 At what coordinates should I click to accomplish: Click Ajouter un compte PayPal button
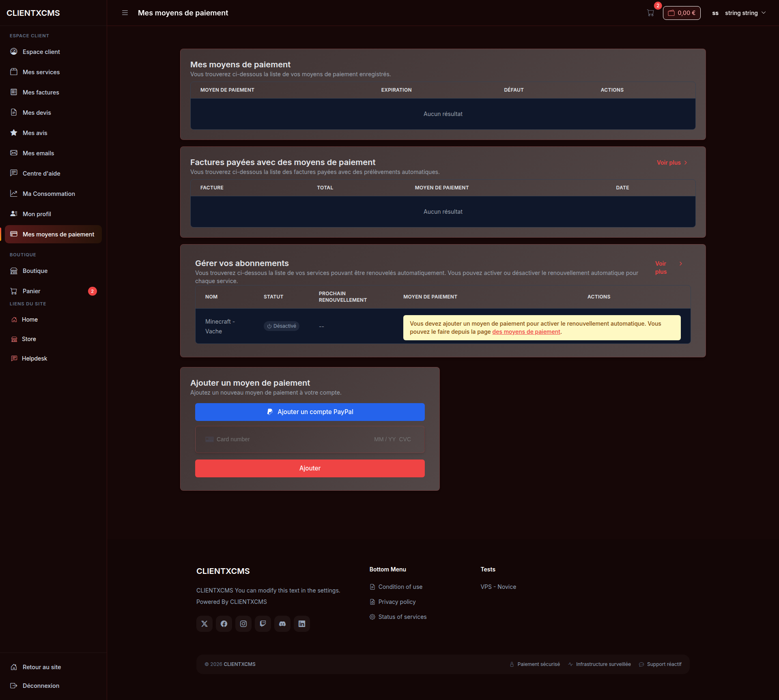(x=310, y=412)
